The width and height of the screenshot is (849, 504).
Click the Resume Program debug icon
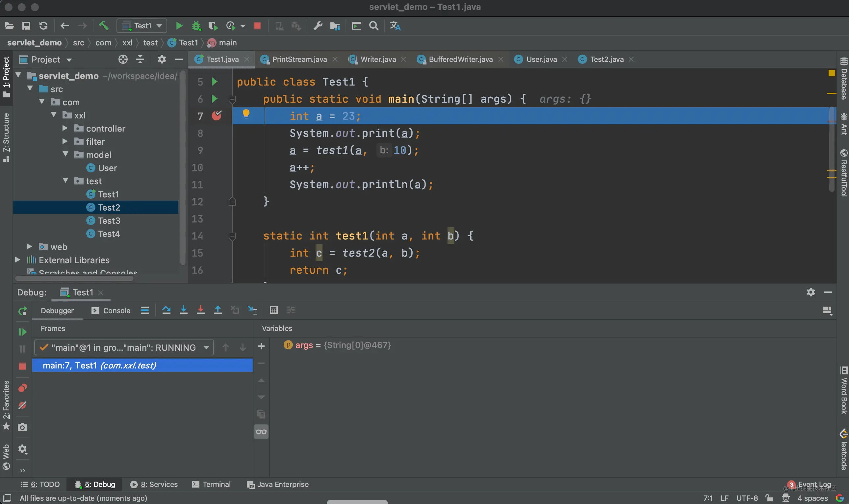pos(22,332)
